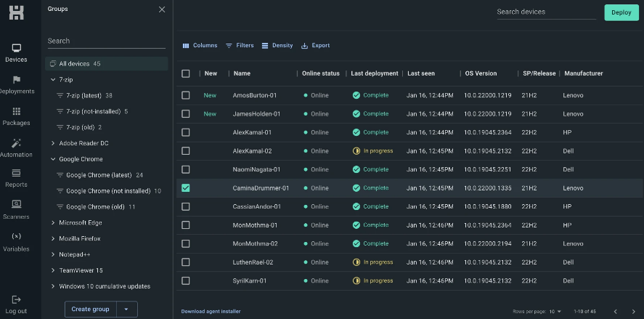Expand the Adobe Reader DC group
This screenshot has width=644, height=319.
(x=53, y=143)
